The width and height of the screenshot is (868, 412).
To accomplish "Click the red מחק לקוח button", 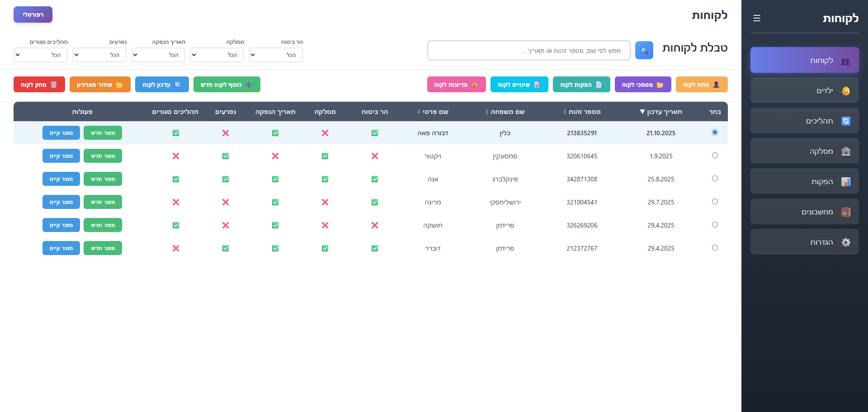I will pyautogui.click(x=39, y=85).
